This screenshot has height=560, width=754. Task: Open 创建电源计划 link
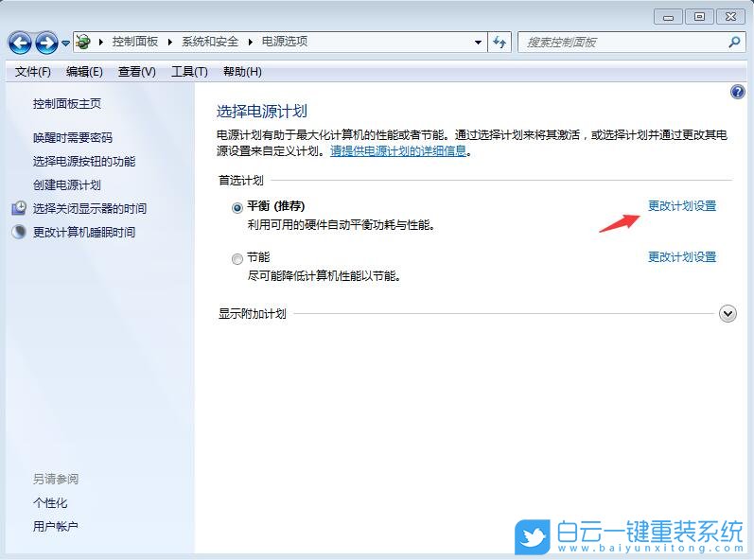coord(67,185)
